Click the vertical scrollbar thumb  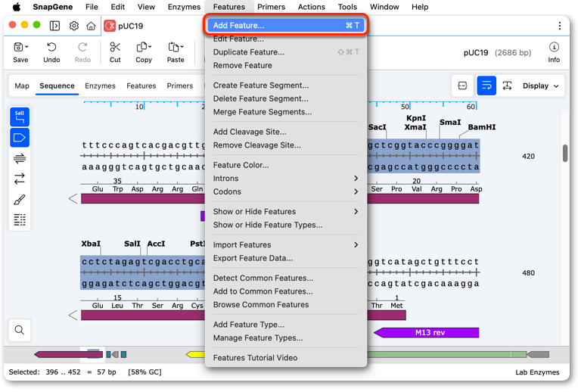pyautogui.click(x=565, y=154)
